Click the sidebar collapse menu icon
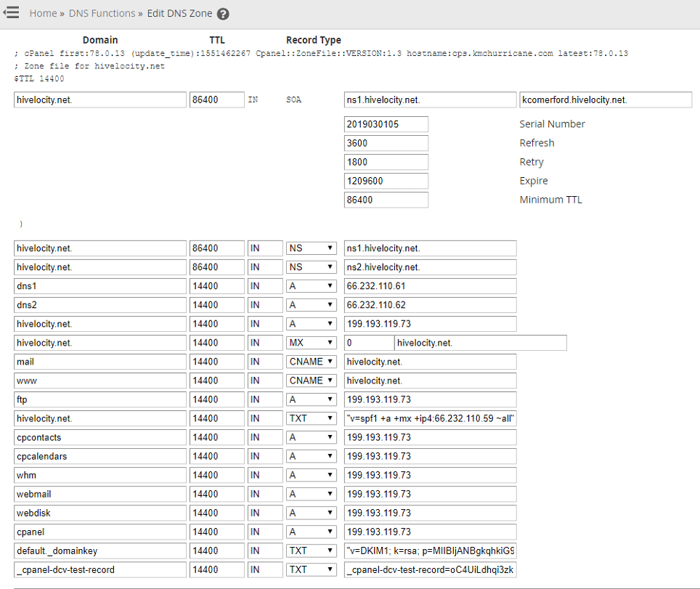Viewport: 700px width, 589px height. (x=11, y=13)
